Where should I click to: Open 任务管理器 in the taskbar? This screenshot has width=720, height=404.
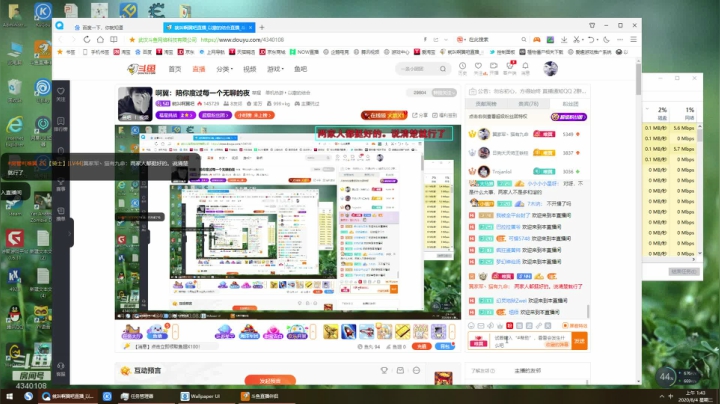pyautogui.click(x=138, y=396)
